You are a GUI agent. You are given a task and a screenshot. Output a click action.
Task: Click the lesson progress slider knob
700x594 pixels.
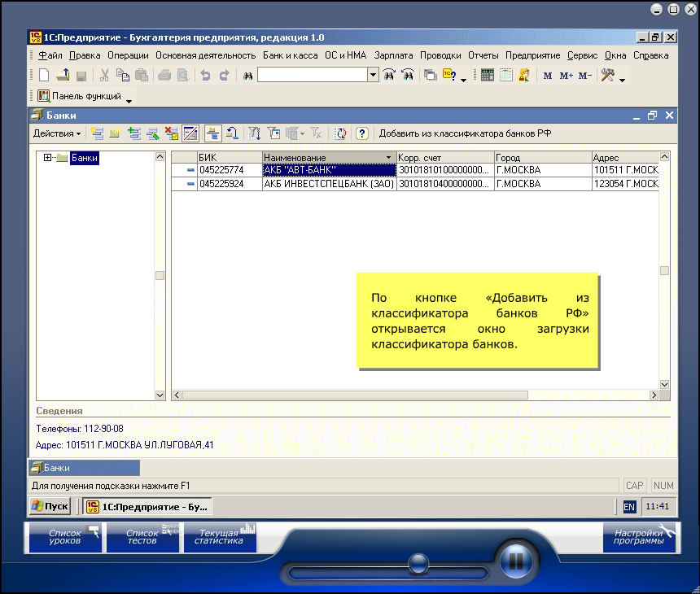418,562
